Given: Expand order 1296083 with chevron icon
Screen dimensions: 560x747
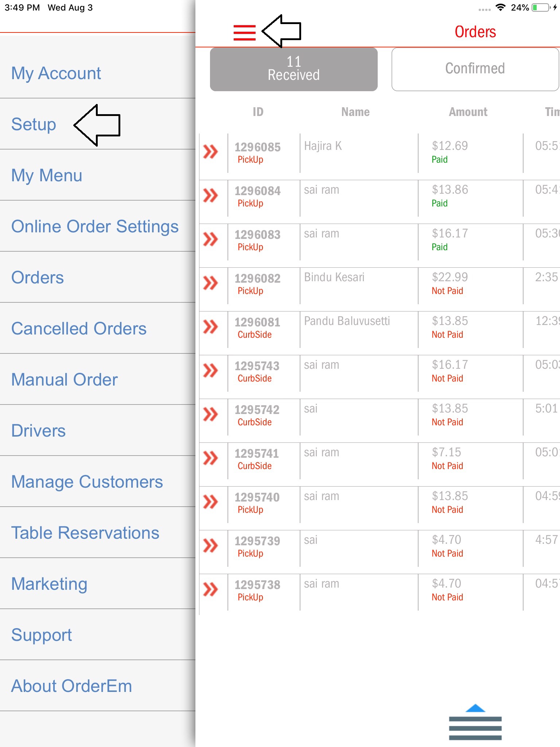Looking at the screenshot, I should click(210, 239).
